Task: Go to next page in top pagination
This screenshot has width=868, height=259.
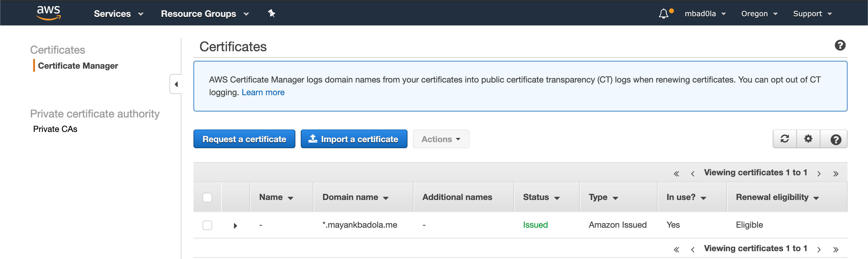Action: [819, 173]
